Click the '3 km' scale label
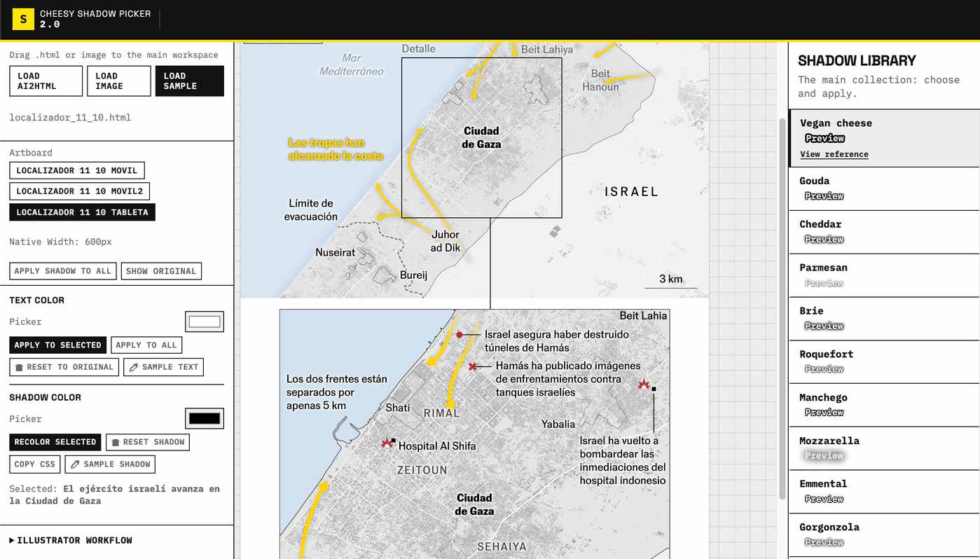This screenshot has height=559, width=980. click(x=671, y=279)
